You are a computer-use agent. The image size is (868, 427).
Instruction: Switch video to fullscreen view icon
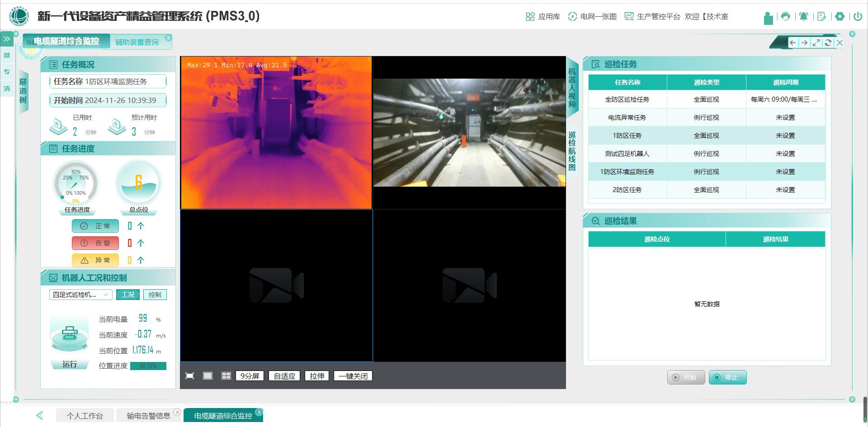click(190, 376)
